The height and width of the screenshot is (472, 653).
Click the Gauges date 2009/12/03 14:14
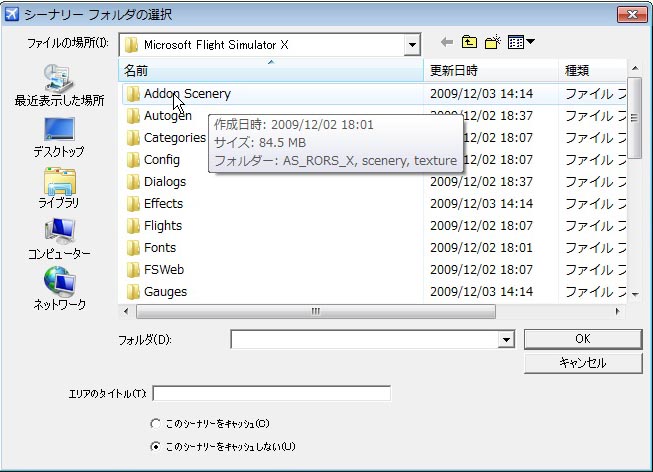pos(481,292)
